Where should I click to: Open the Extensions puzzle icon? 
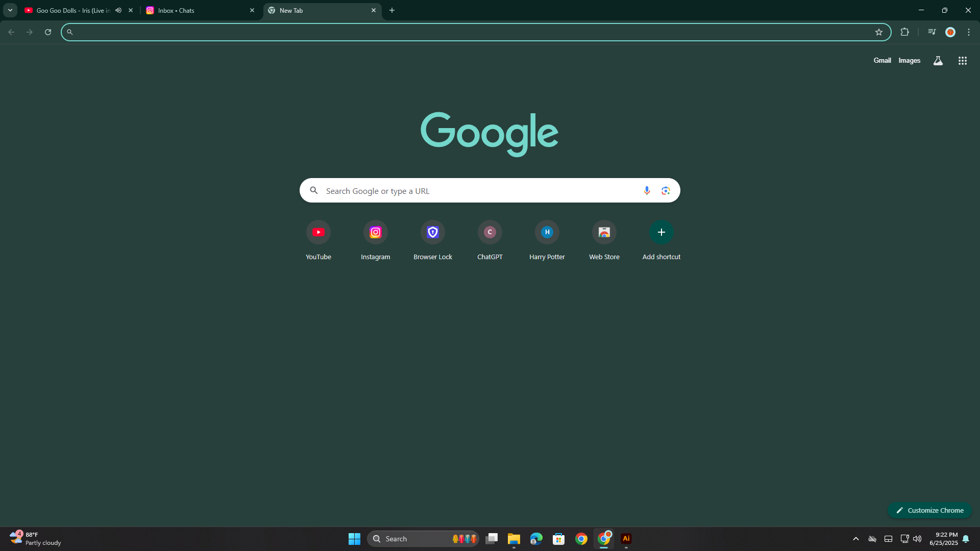[x=904, y=32]
